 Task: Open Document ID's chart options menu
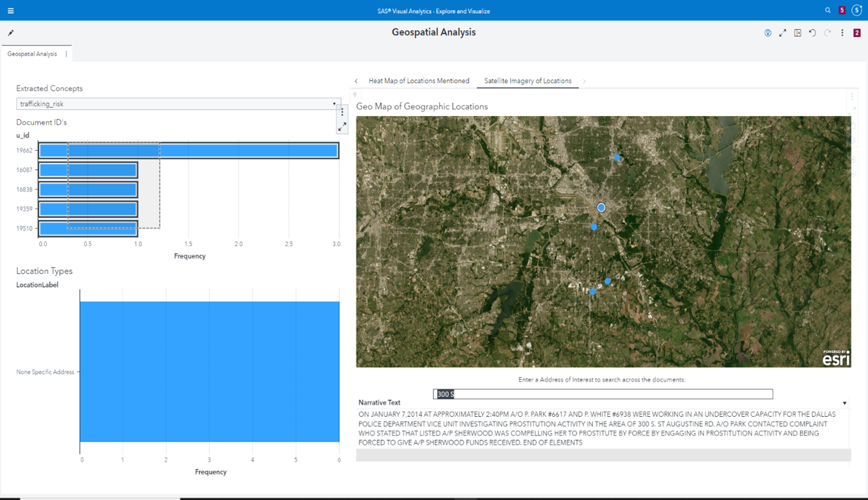point(342,112)
